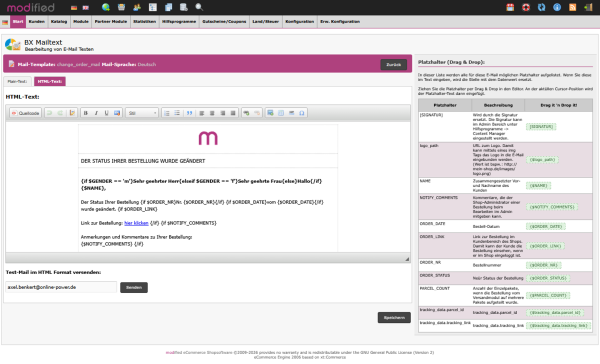Insert a numbered list in editor

coord(167,113)
